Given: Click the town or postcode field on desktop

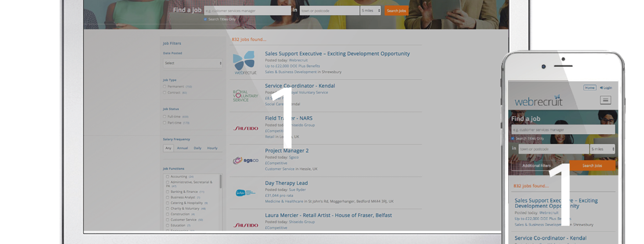Looking at the screenshot, I should coord(329,10).
